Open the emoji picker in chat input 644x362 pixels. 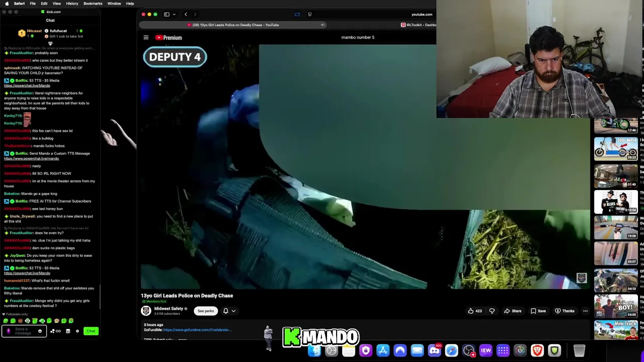point(40,331)
